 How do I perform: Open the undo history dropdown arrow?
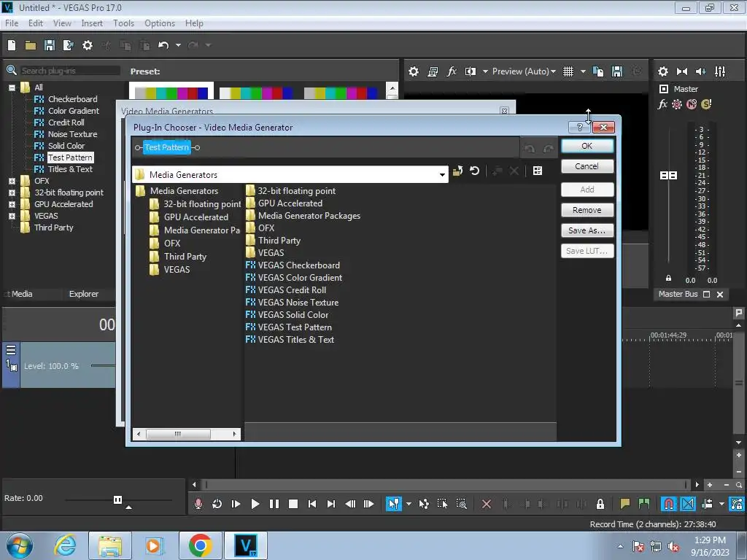(x=178, y=45)
